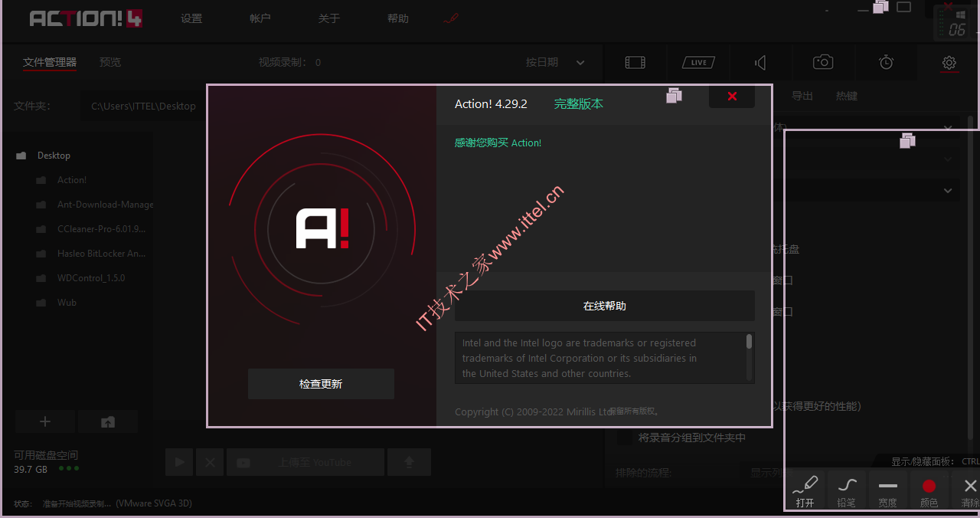Expand the third settings dropdown chevron
This screenshot has height=518, width=980.
coord(948,190)
